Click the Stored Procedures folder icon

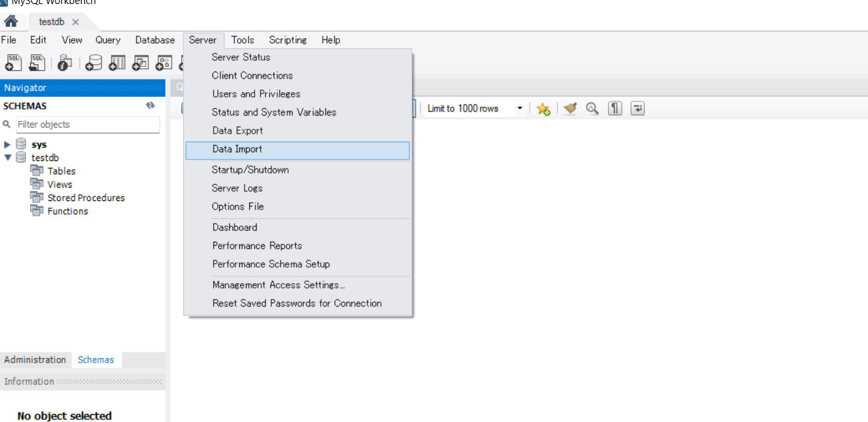37,198
